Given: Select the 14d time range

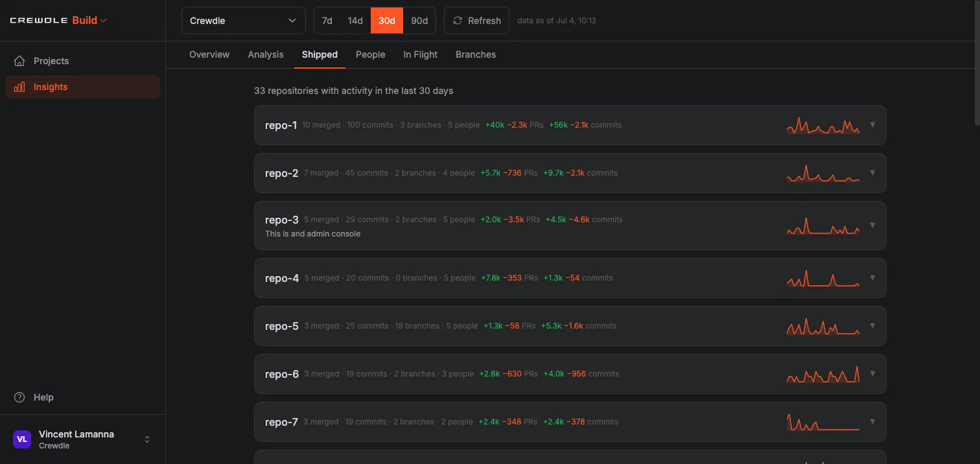Looking at the screenshot, I should [x=355, y=21].
